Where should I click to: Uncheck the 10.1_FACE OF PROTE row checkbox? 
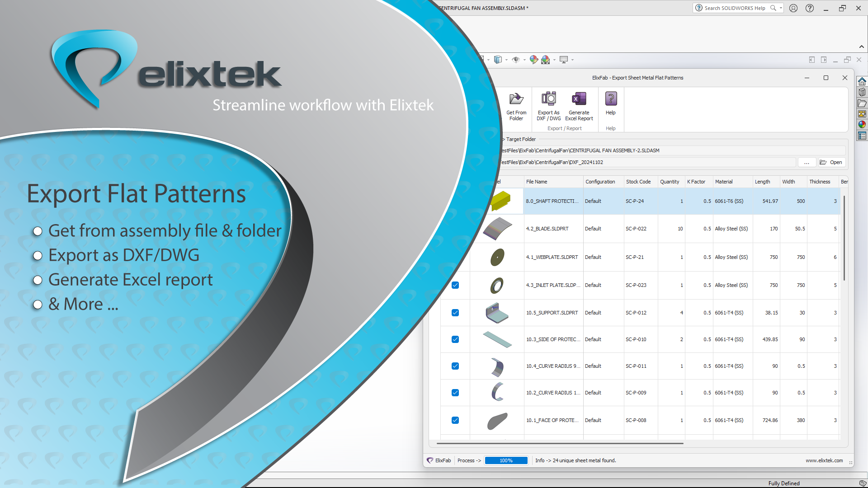tap(455, 420)
